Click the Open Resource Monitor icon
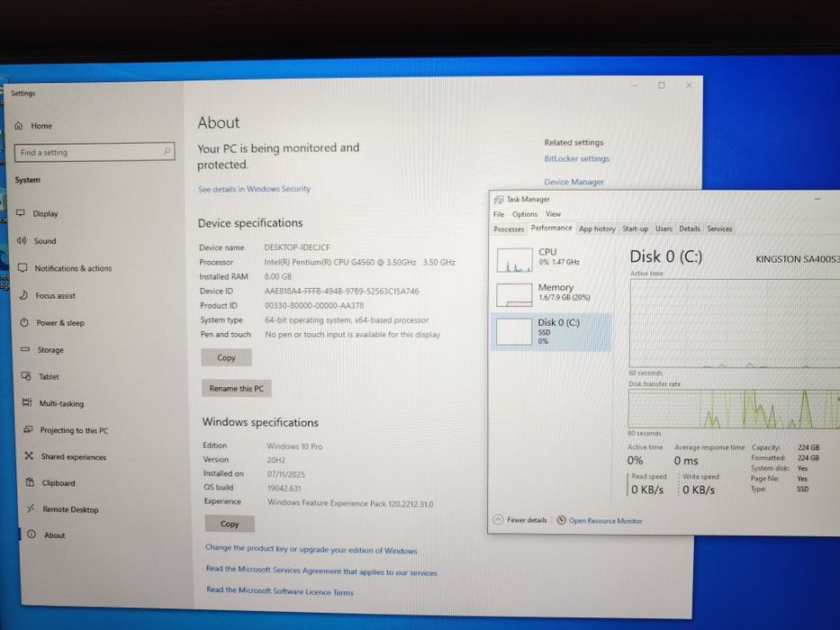Image resolution: width=840 pixels, height=630 pixels. coord(561,519)
